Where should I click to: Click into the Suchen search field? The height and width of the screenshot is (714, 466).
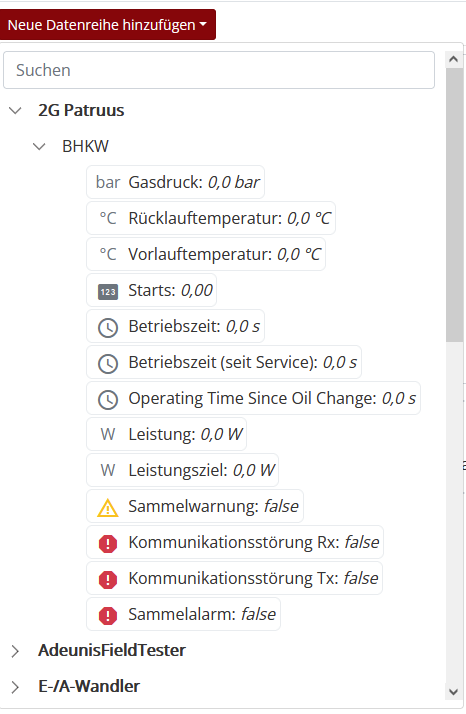click(x=219, y=70)
